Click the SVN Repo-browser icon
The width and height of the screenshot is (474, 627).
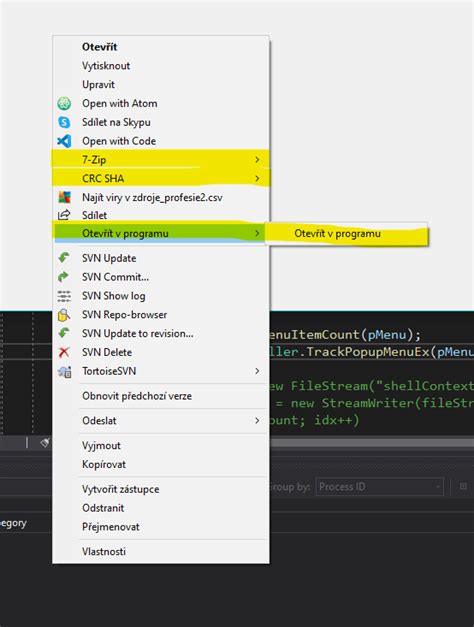(x=64, y=315)
